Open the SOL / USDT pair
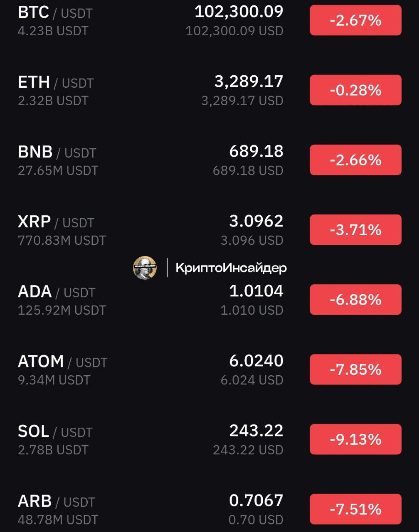 point(209,439)
